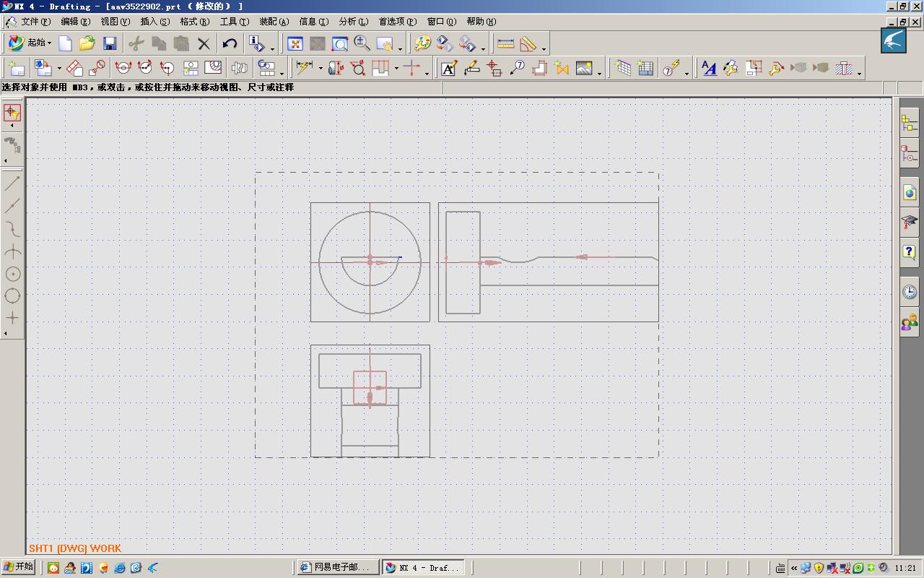Open the Inferred Dimension dropdown arrow
Screen dimensions: 924x578
(320, 69)
